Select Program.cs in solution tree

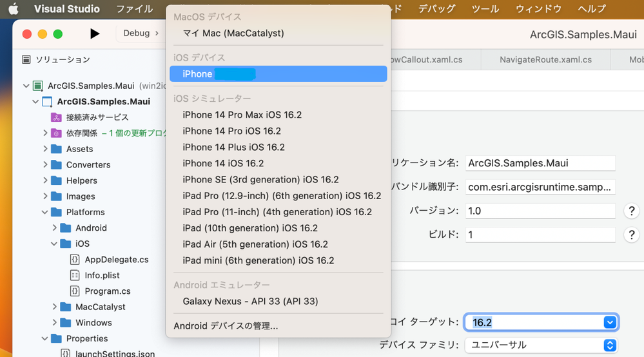click(x=108, y=291)
